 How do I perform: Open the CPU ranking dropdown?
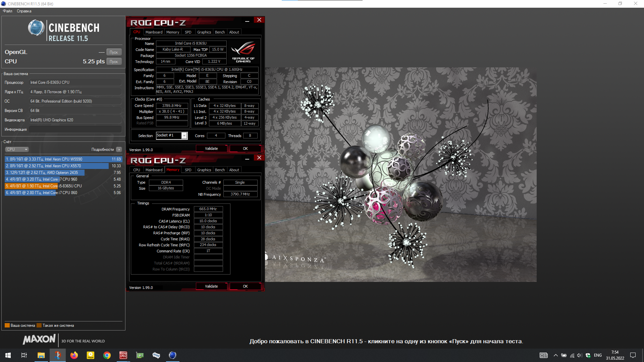coord(17,149)
